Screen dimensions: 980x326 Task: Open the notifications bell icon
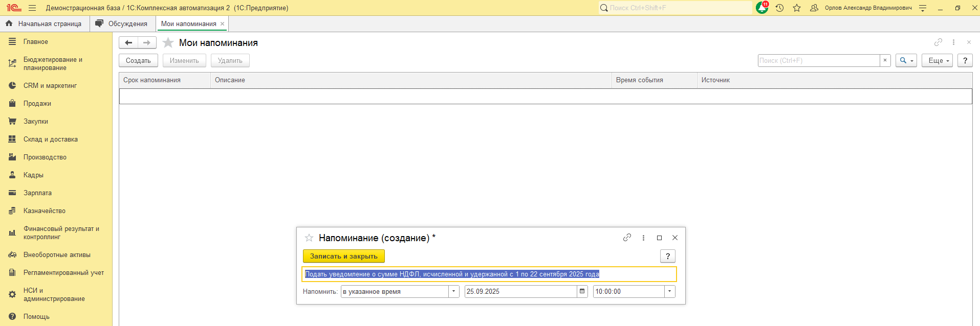(761, 8)
